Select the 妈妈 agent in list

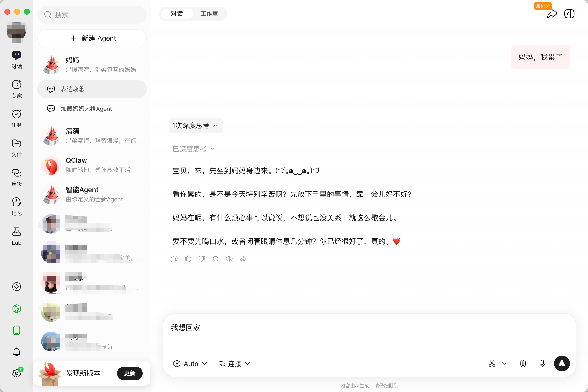pyautogui.click(x=92, y=64)
